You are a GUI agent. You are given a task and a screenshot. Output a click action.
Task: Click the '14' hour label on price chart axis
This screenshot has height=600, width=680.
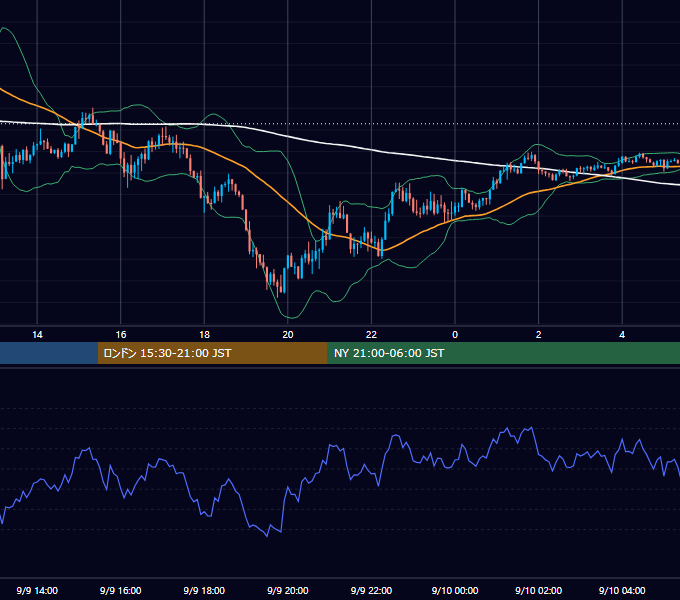[x=37, y=335]
